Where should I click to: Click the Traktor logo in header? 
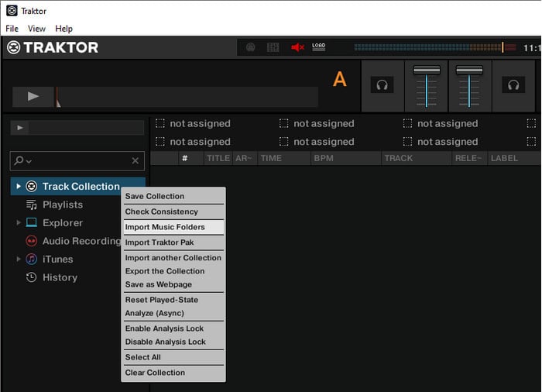click(53, 47)
